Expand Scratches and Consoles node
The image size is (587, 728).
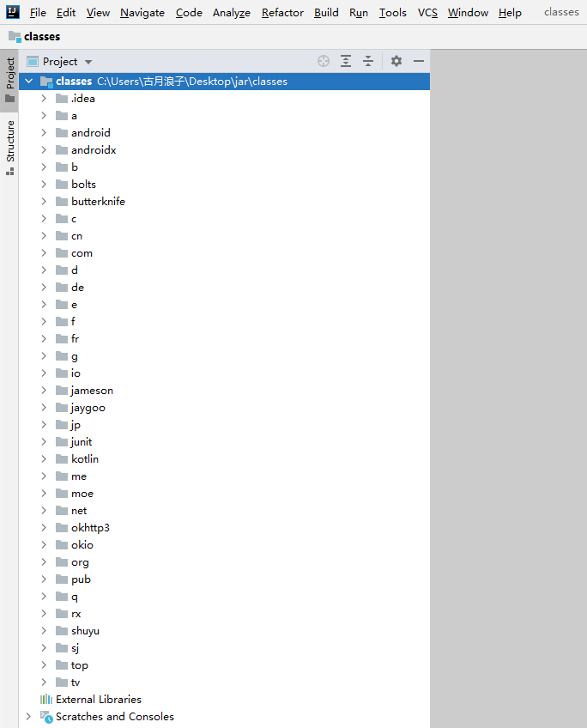tap(29, 717)
